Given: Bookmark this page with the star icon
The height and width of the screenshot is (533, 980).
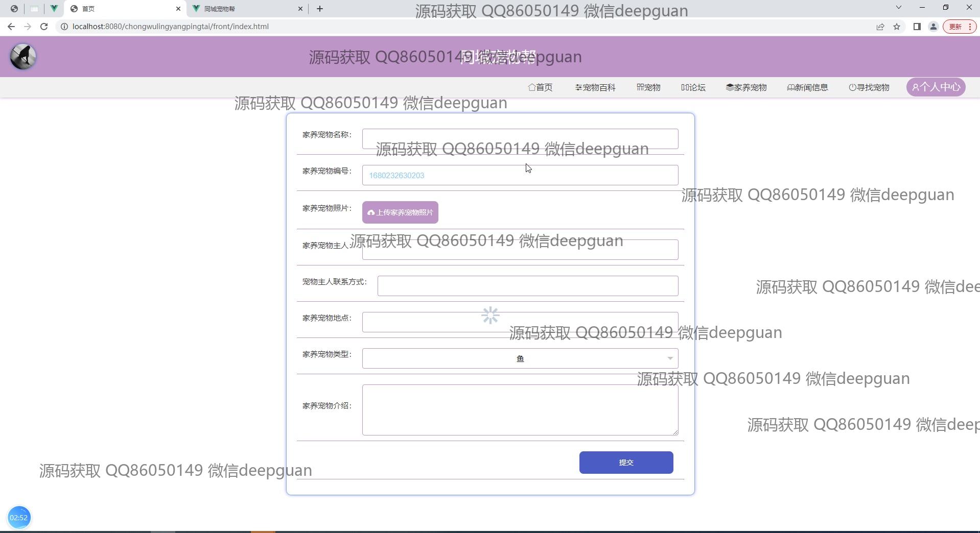Looking at the screenshot, I should [897, 27].
